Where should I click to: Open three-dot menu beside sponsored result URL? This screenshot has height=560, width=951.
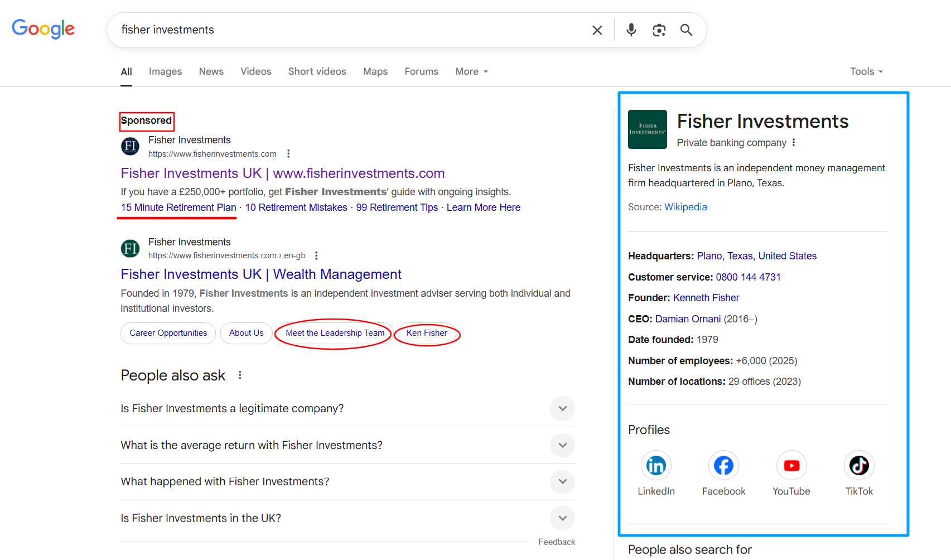click(288, 154)
